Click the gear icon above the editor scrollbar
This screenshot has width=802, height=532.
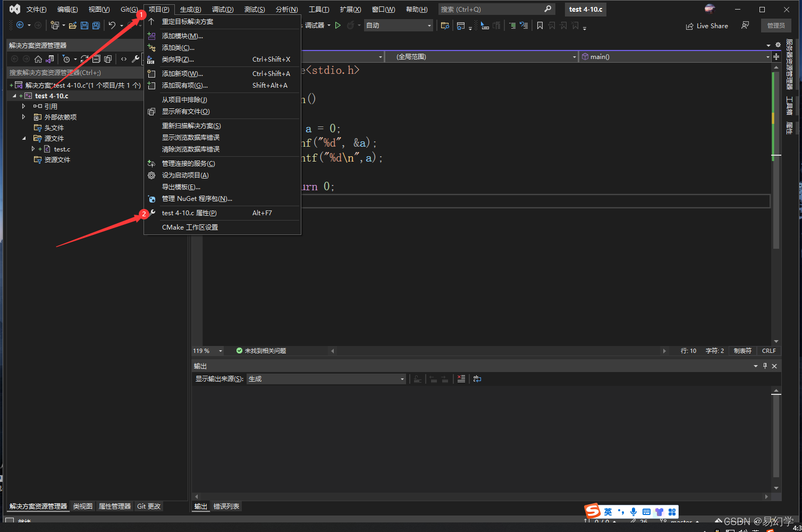tap(778, 45)
